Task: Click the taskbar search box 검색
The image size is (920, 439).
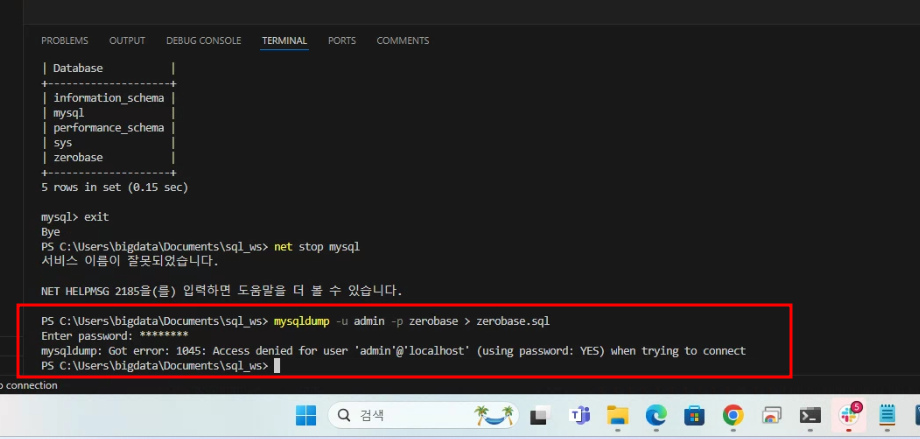Action: (423, 416)
